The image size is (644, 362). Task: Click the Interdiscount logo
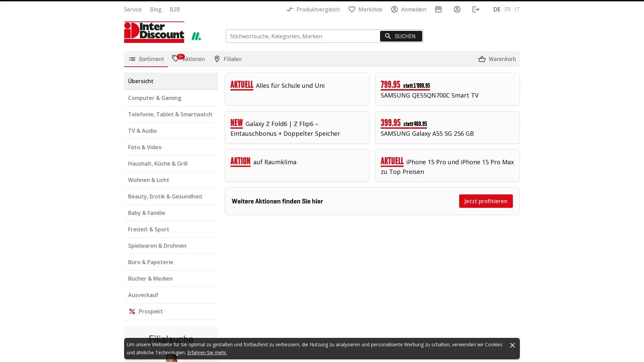154,32
